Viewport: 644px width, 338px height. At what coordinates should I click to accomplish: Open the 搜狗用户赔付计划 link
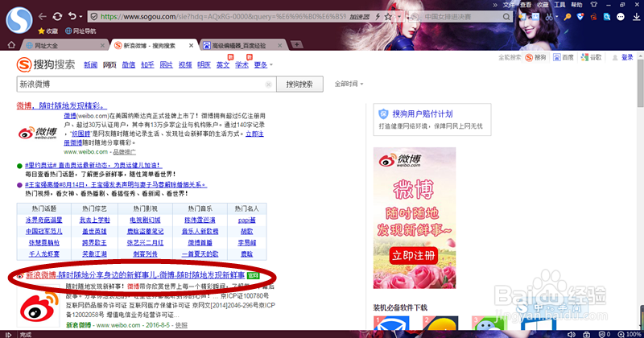tap(422, 113)
